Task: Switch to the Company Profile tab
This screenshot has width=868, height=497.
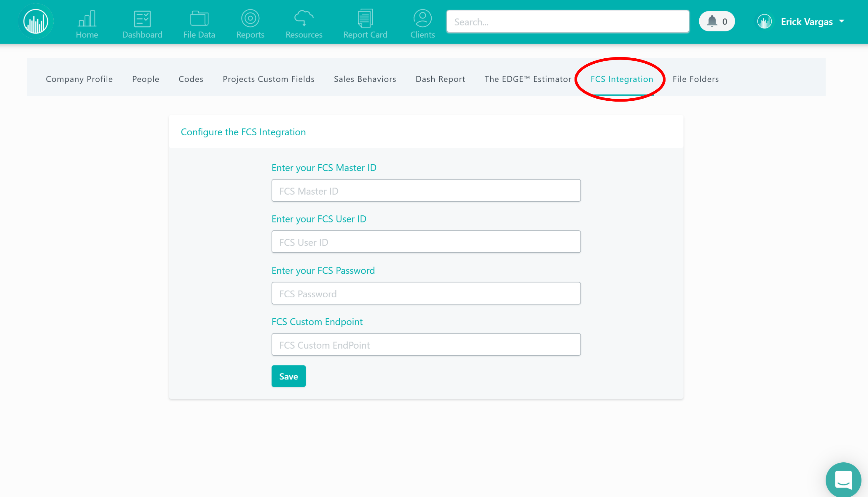Action: click(79, 79)
